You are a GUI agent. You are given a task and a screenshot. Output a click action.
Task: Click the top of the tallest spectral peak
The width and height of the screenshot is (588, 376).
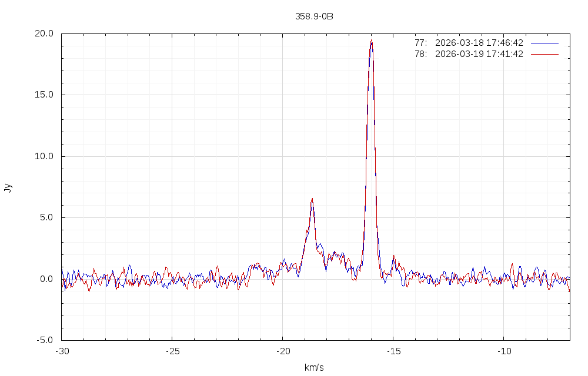pos(371,41)
